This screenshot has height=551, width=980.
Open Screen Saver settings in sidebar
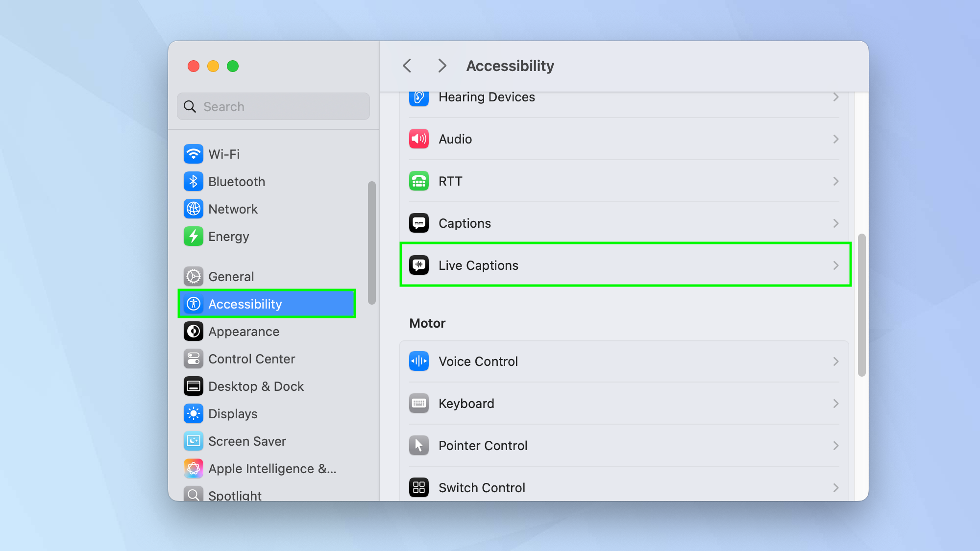tap(247, 441)
